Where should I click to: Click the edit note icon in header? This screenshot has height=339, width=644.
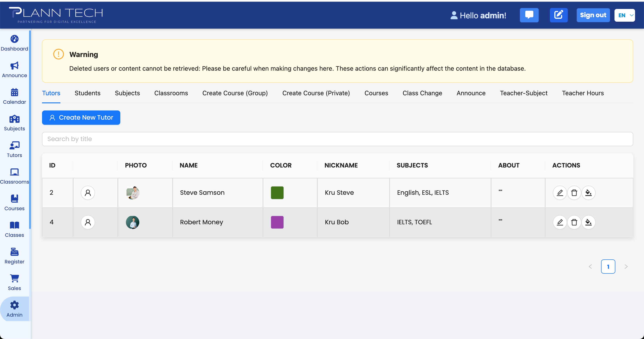tap(559, 15)
